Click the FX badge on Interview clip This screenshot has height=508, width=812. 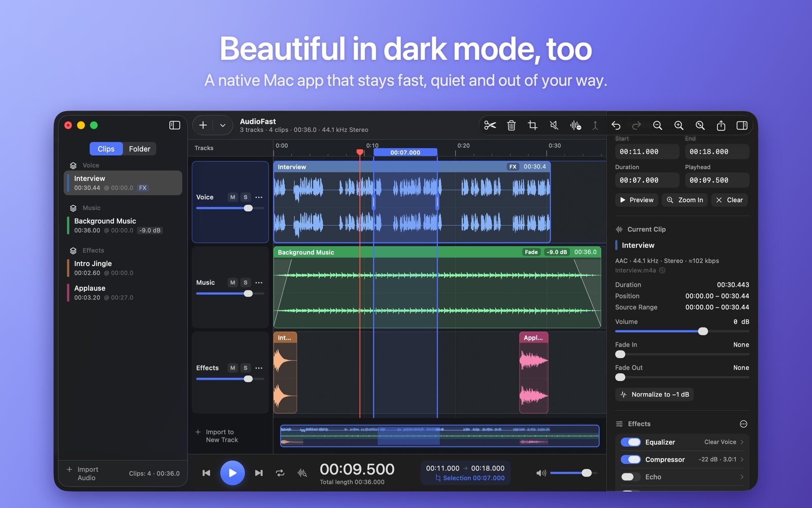(513, 167)
